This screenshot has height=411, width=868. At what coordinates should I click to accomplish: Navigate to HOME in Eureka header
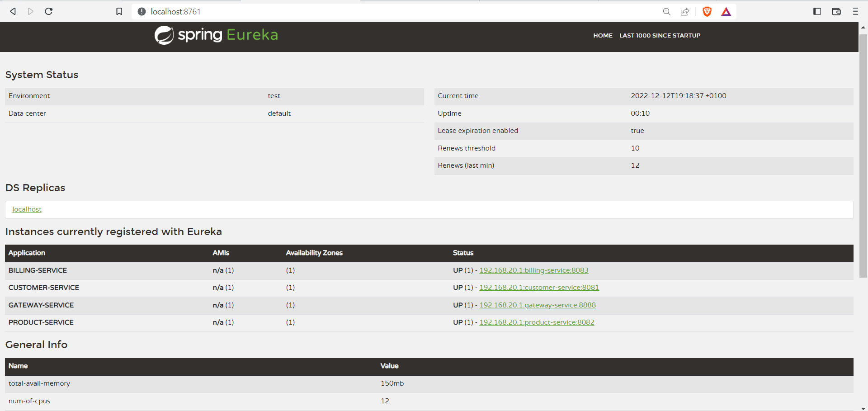coord(603,35)
